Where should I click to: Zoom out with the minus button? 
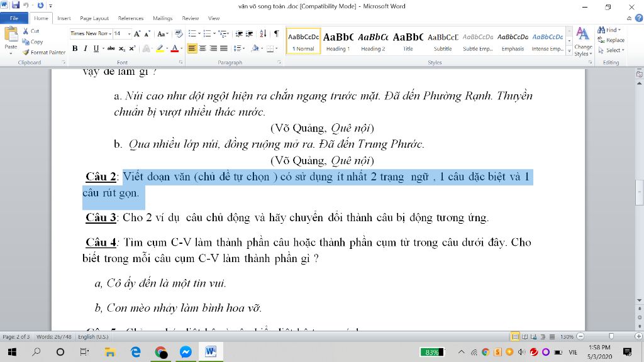[x=580, y=337]
